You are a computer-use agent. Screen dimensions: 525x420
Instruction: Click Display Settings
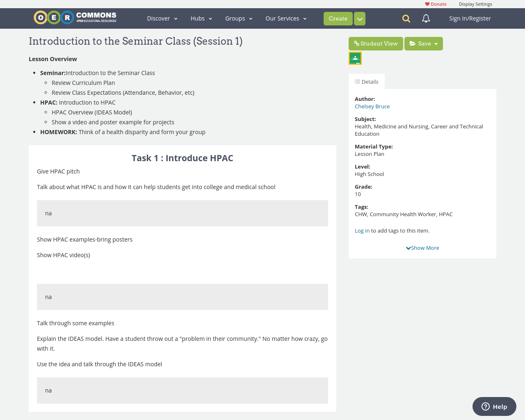pos(475,4)
